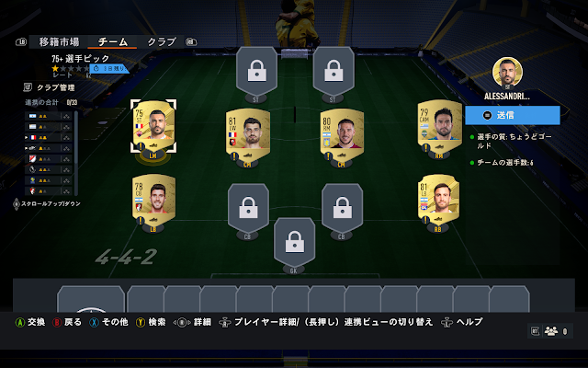Expand the France nation chemistry row
The width and height of the screenshot is (588, 368).
48,137
